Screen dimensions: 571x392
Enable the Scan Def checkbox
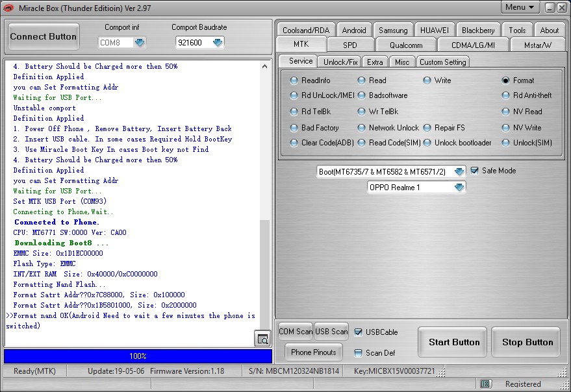tap(359, 352)
